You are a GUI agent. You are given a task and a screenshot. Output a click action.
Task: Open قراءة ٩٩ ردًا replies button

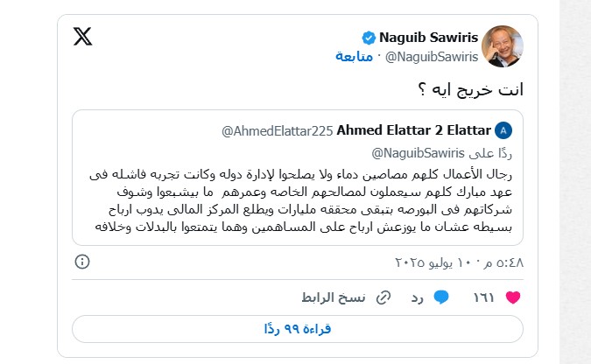[x=298, y=329]
